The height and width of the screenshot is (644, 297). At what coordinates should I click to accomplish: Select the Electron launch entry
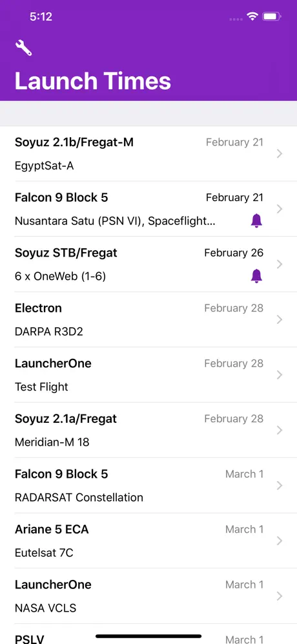point(148,319)
